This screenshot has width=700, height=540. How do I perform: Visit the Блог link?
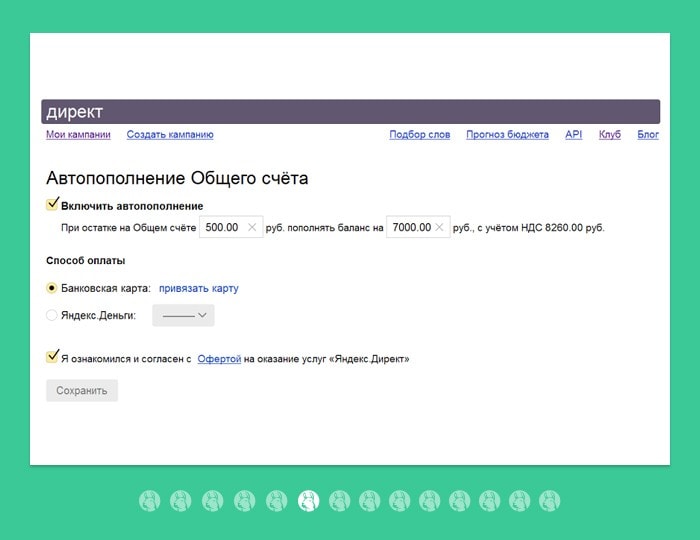pos(648,134)
